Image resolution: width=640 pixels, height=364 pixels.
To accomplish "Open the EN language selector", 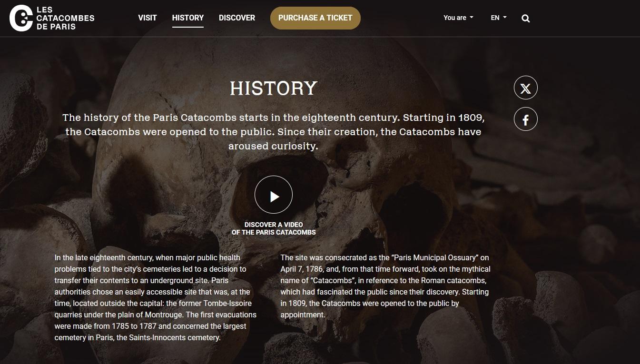I will (495, 18).
